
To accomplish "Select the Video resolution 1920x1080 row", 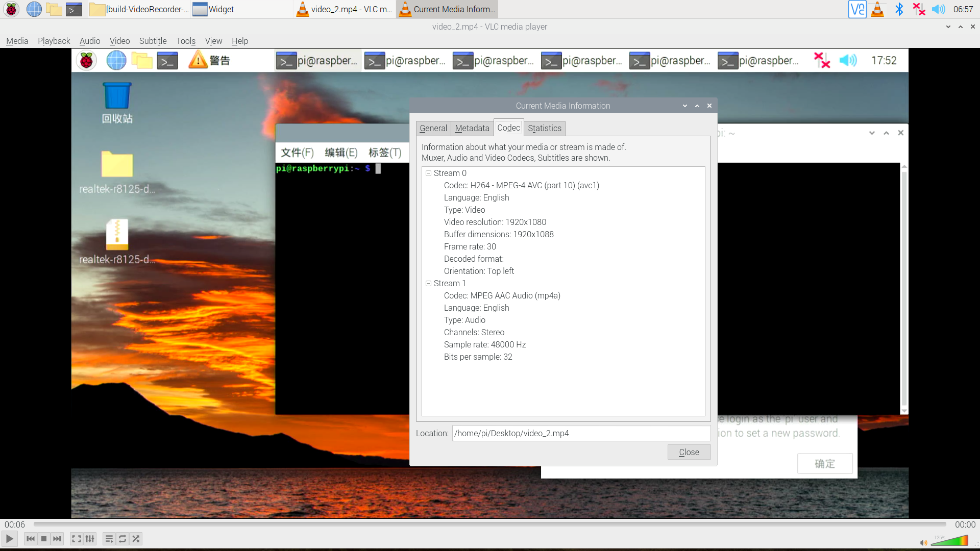I will pos(495,222).
